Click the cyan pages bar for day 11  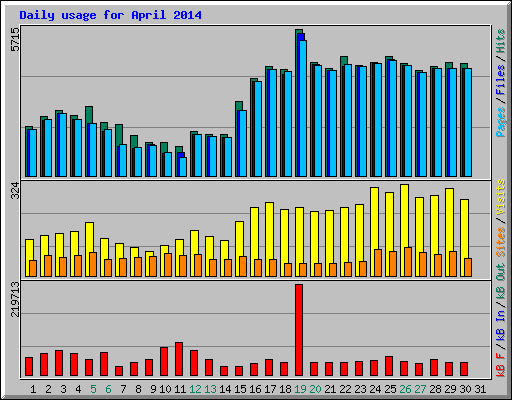coord(183,167)
